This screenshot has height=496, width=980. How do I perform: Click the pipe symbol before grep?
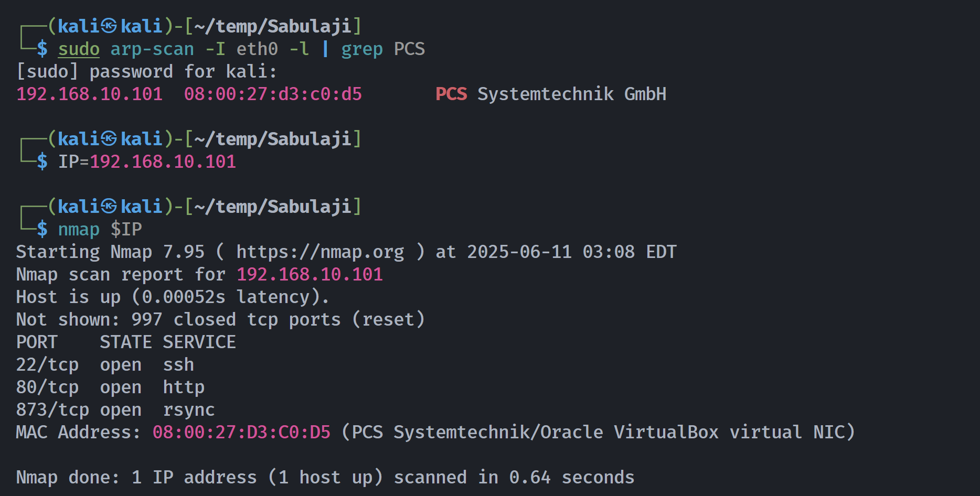[x=326, y=49]
